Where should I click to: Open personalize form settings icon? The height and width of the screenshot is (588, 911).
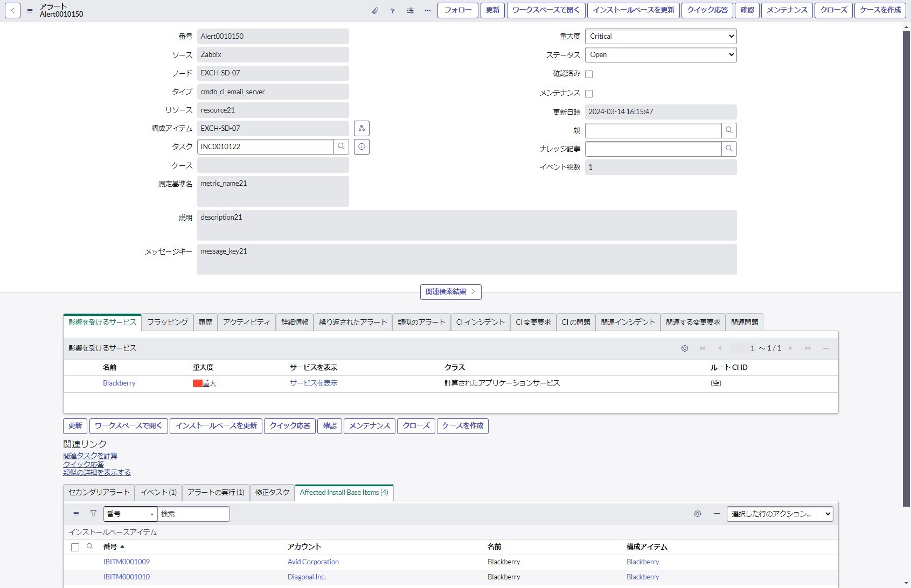coord(410,10)
